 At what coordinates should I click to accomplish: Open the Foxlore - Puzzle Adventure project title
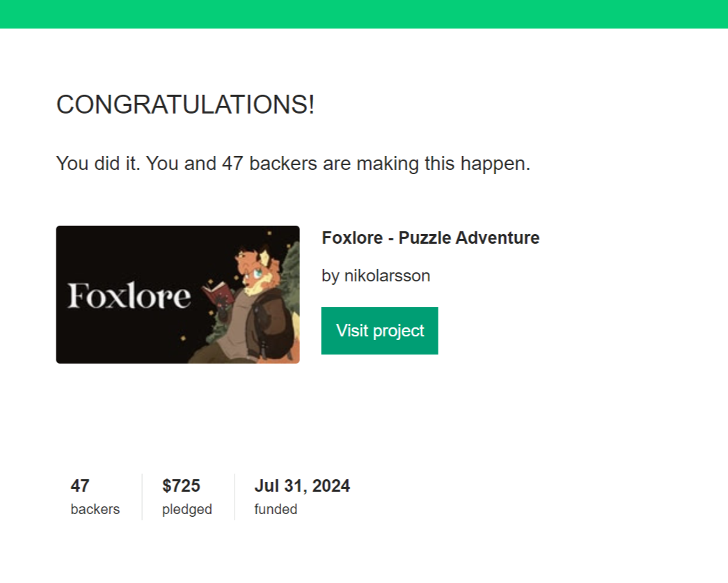(429, 238)
